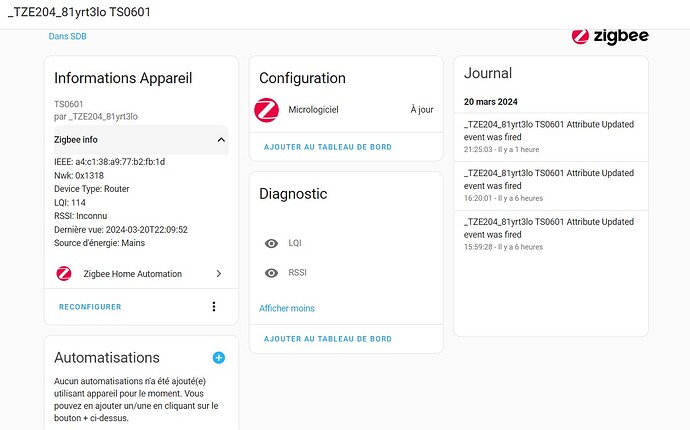This screenshot has width=690, height=430.
Task: Add Configuration card to tableau de bord
Action: click(x=327, y=147)
